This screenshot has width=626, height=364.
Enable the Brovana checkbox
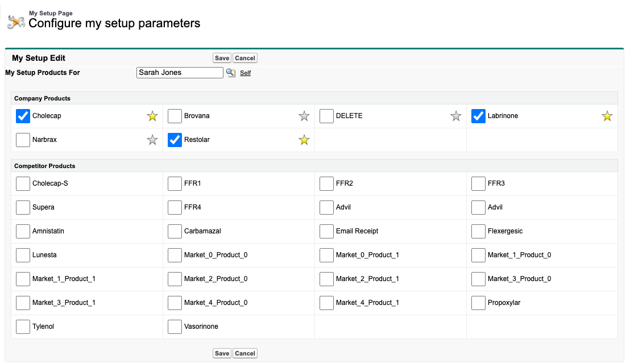[x=175, y=116]
